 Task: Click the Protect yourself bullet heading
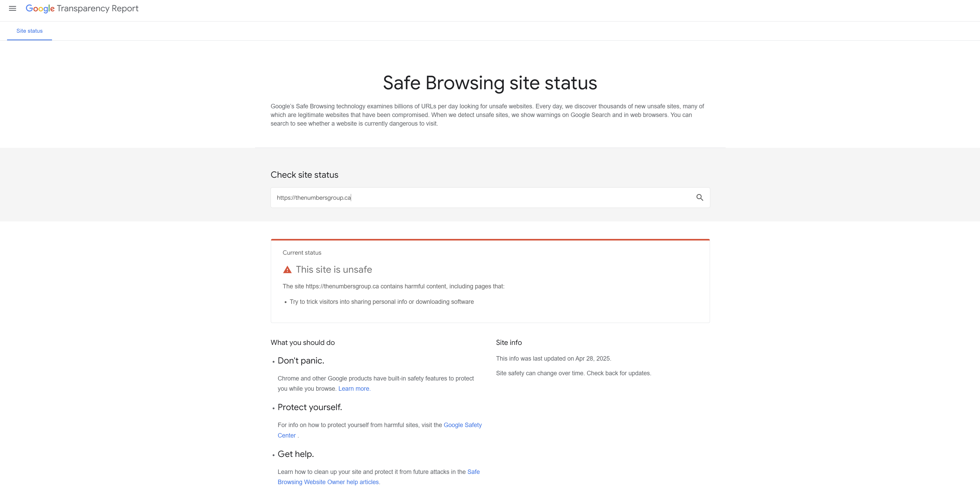(310, 407)
